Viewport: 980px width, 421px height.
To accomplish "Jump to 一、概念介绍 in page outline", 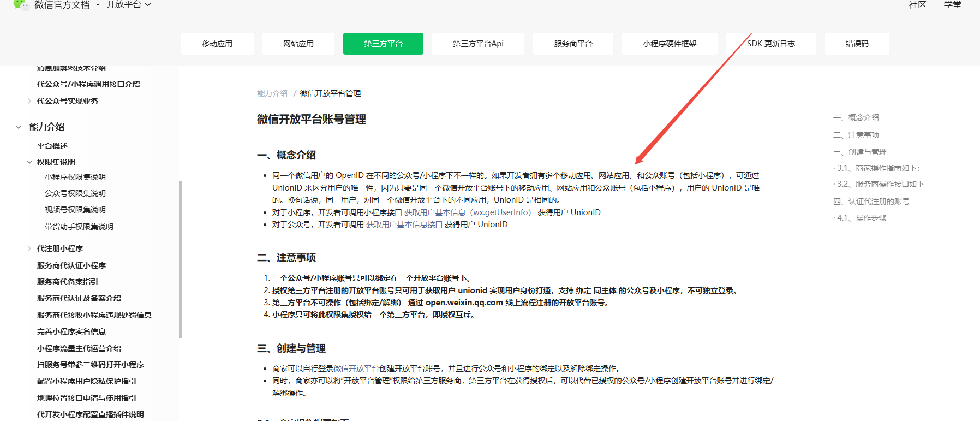I will coord(856,117).
